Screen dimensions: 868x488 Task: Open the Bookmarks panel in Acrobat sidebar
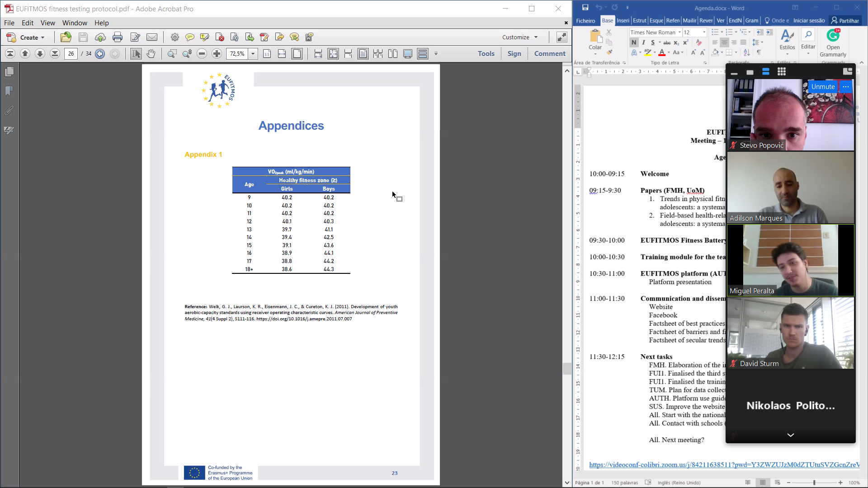(9, 91)
